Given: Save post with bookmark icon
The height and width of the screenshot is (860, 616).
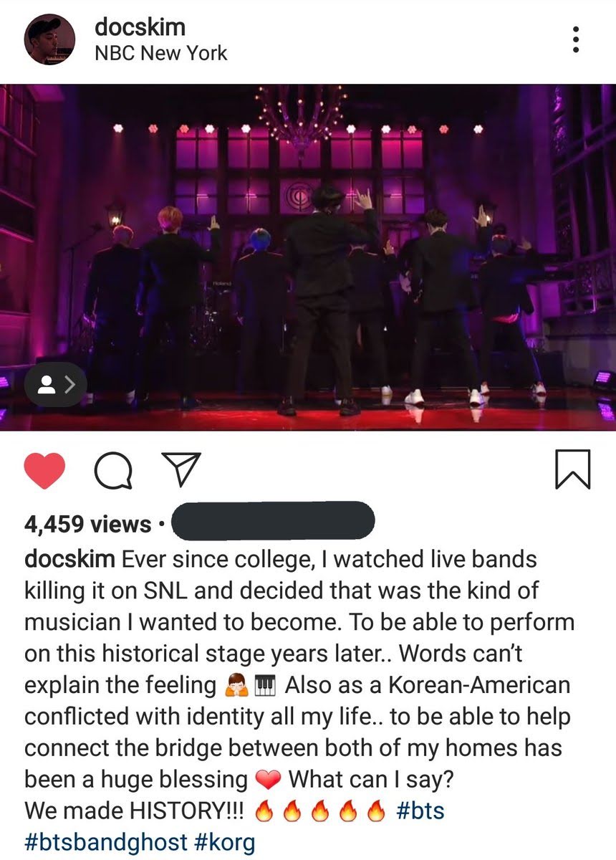Looking at the screenshot, I should pos(573,469).
